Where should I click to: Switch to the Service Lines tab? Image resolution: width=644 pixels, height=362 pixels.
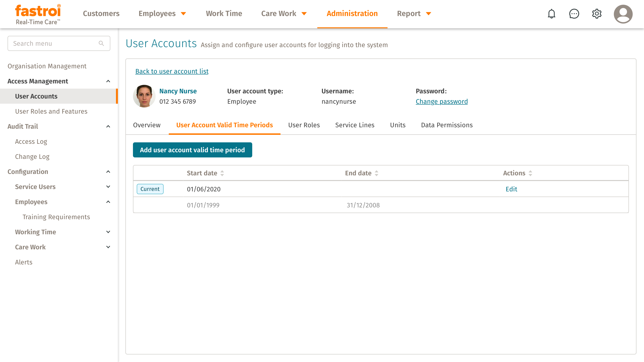(355, 125)
